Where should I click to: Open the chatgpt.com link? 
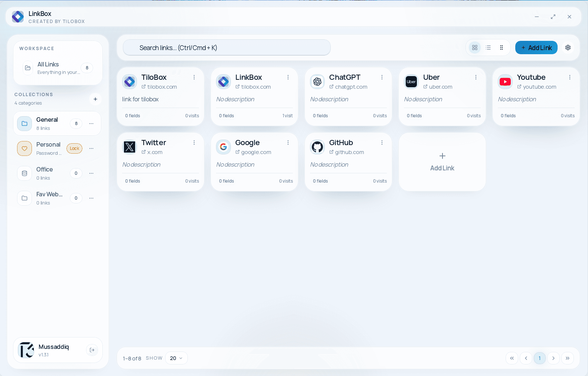tap(348, 87)
